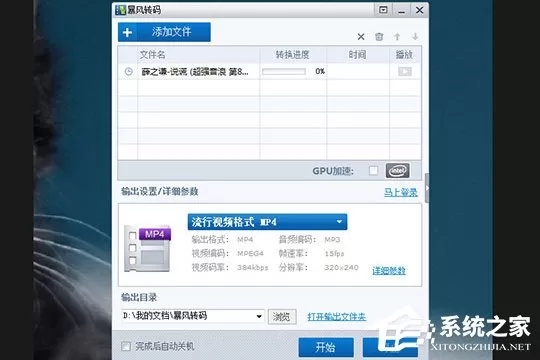Click the 马上登录 login link

click(401, 192)
